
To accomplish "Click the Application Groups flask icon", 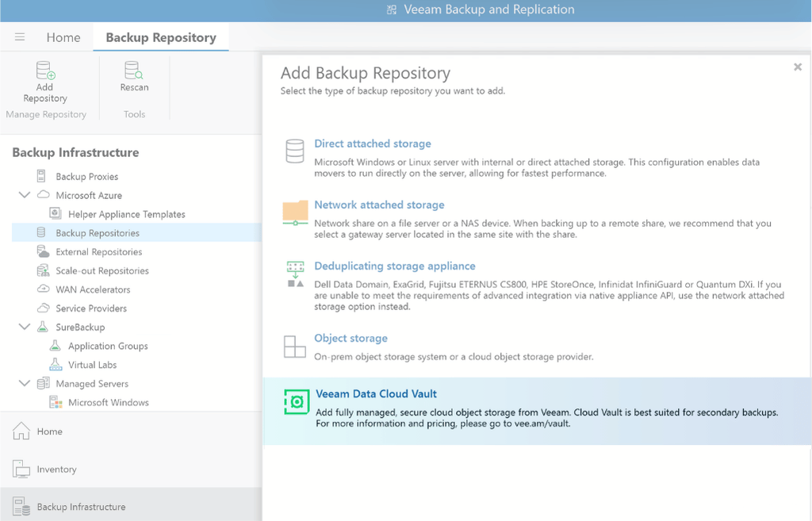I will (56, 346).
